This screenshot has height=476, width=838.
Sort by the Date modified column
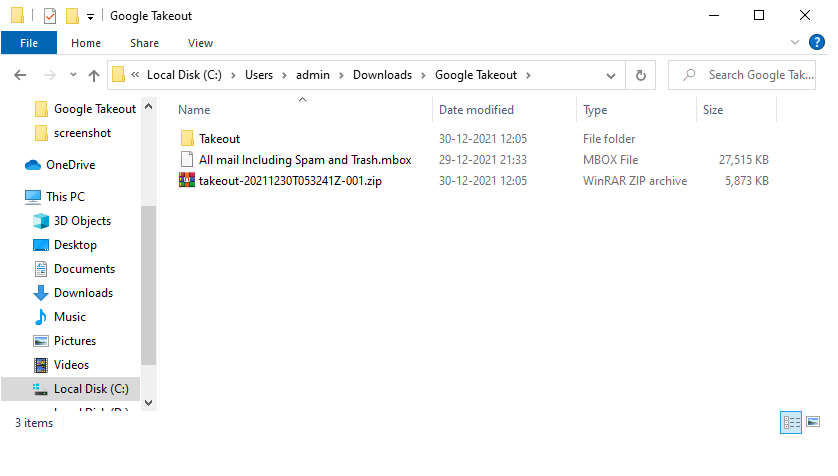pyautogui.click(x=477, y=110)
